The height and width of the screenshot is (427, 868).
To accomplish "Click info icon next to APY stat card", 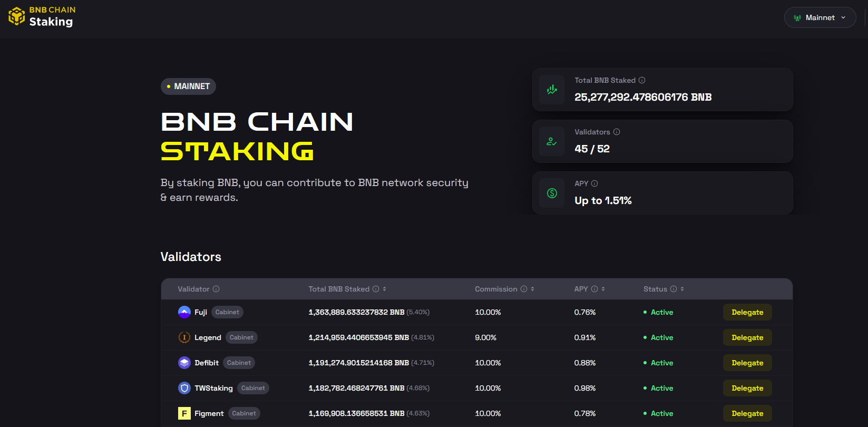I will tap(594, 183).
